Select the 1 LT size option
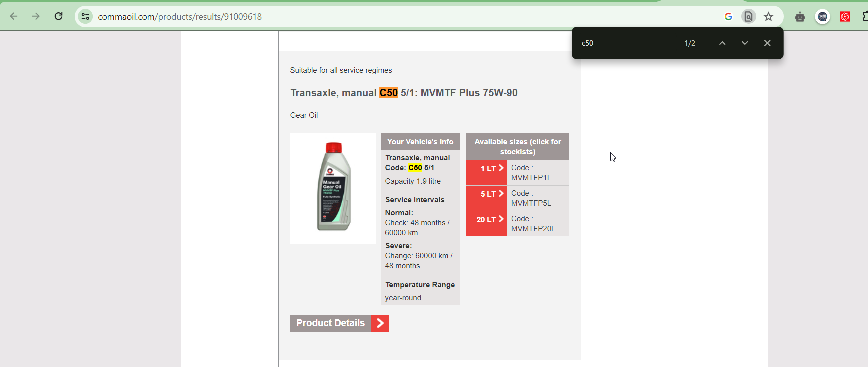Image resolution: width=868 pixels, height=367 pixels. [x=486, y=173]
